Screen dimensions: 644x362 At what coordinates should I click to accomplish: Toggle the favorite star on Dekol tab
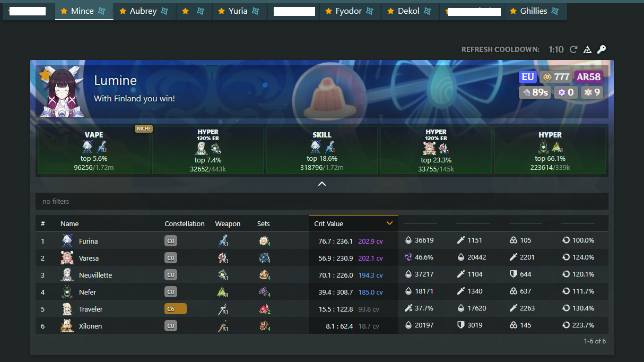pos(391,11)
